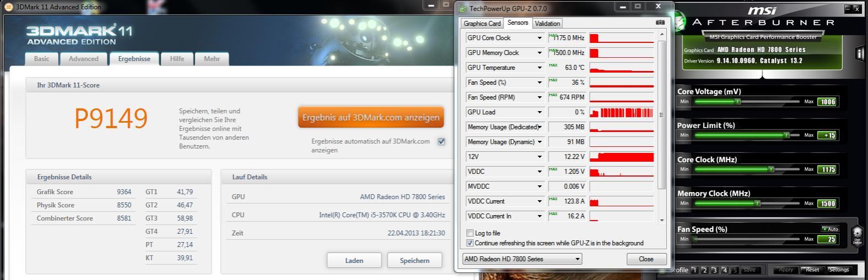Viewport: 868px width, 280px height.
Task: Open the Hilfe tab in 3DMark 11
Action: pyautogui.click(x=177, y=59)
